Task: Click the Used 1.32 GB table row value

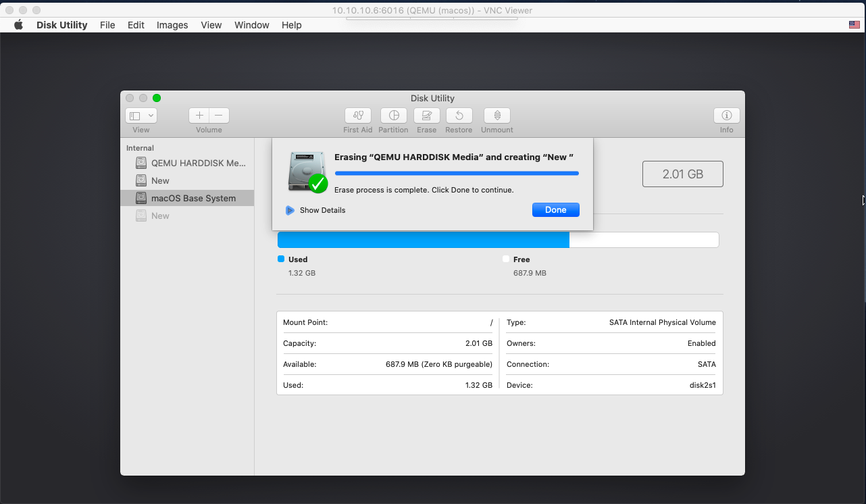Action: coord(479,385)
